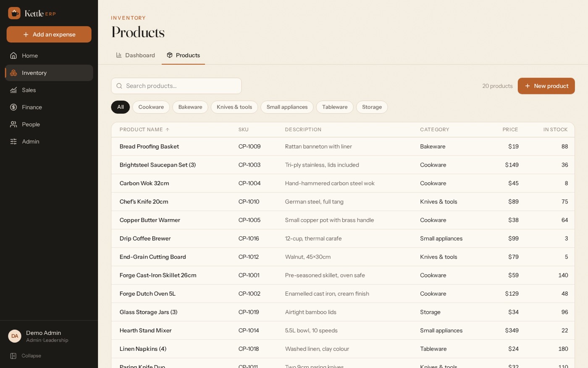The image size is (588, 368).
Task: Filter products by Knives & tools chip
Action: point(234,107)
